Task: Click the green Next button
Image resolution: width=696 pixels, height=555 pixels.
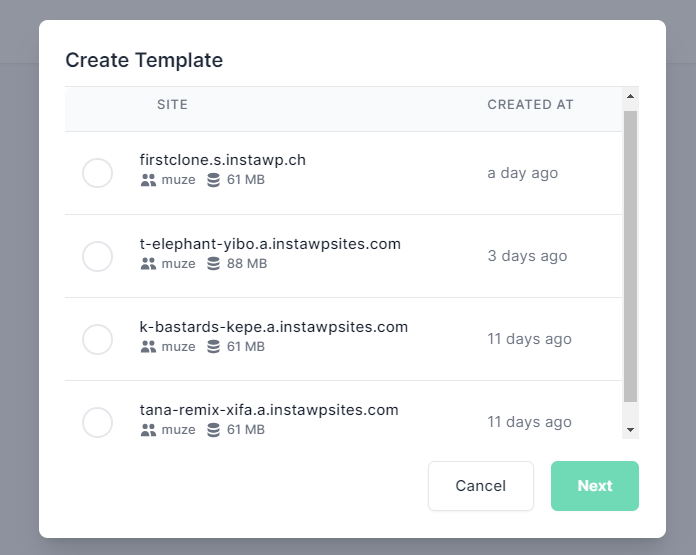Action: [x=595, y=486]
